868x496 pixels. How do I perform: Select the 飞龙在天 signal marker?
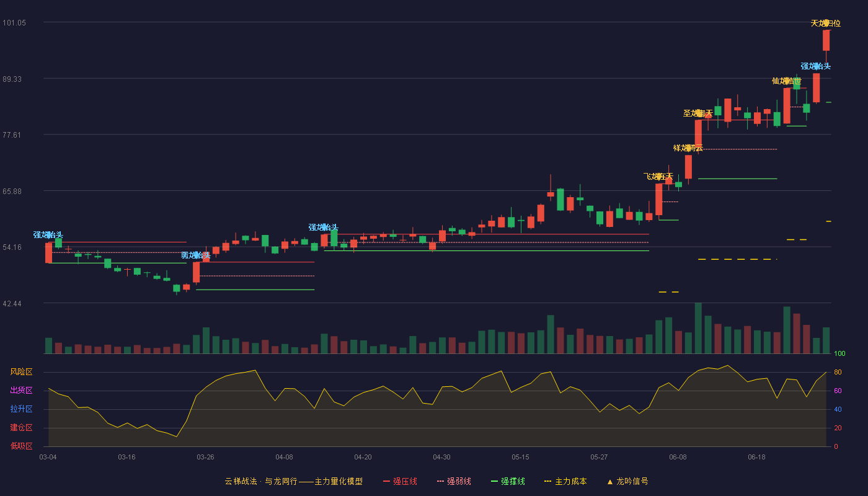tap(658, 177)
